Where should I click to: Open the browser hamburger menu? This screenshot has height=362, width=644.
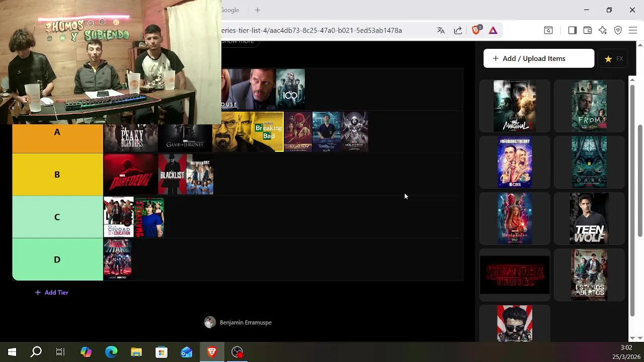[x=633, y=30]
